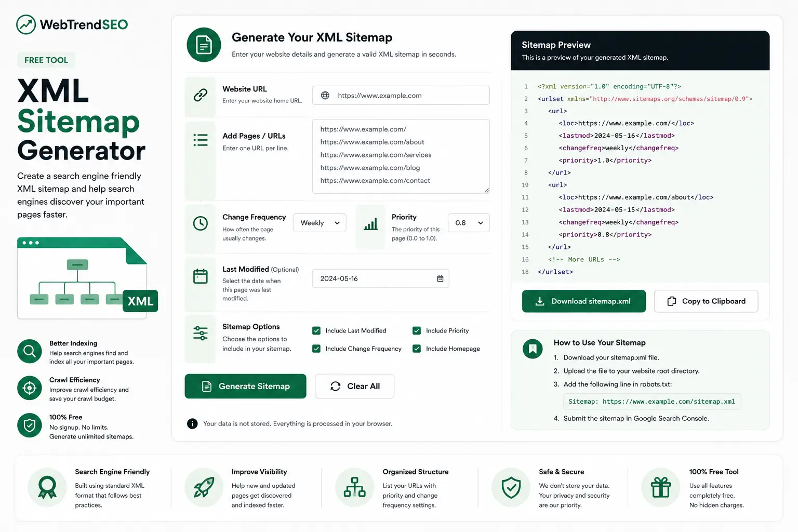
Task: Click the Copy to Clipboard button
Action: point(706,301)
